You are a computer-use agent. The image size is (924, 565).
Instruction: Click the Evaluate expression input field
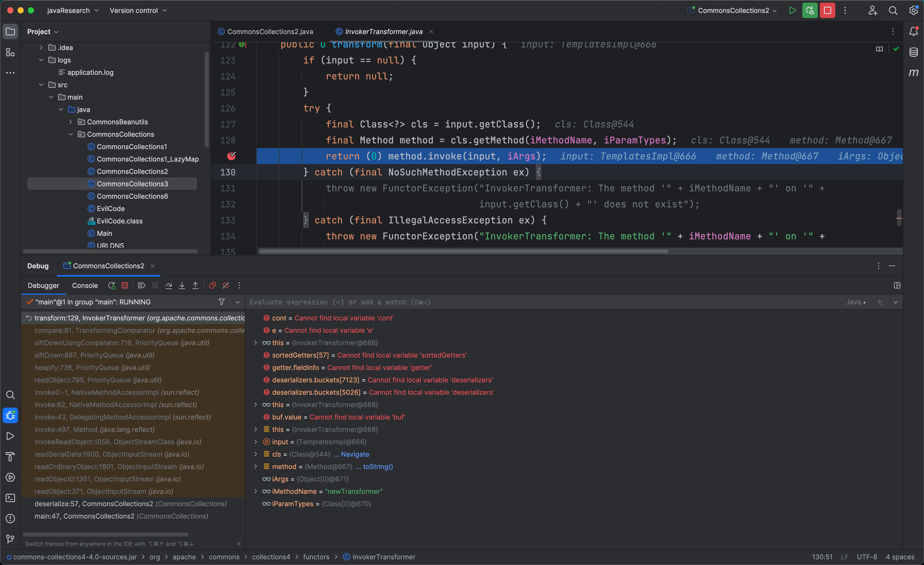point(544,302)
